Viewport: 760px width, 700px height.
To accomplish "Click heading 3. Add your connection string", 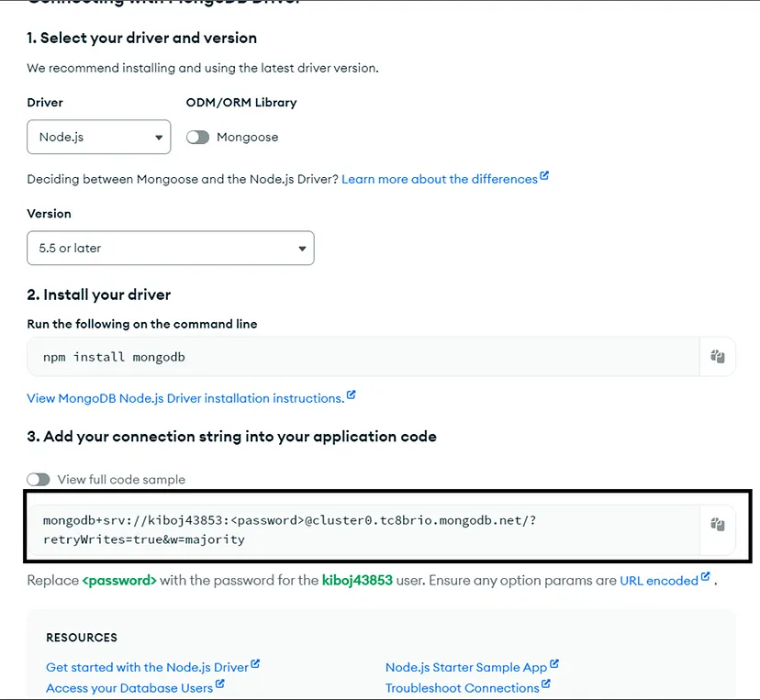I will 231,437.
